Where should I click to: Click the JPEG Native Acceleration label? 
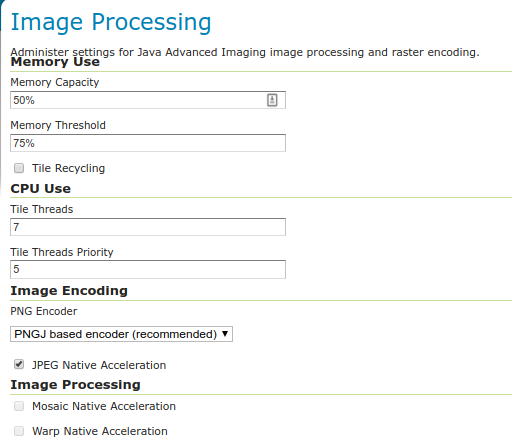coord(99,365)
